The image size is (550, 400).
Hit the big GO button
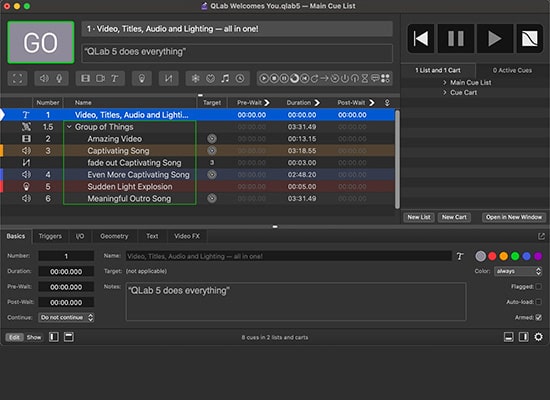click(41, 42)
